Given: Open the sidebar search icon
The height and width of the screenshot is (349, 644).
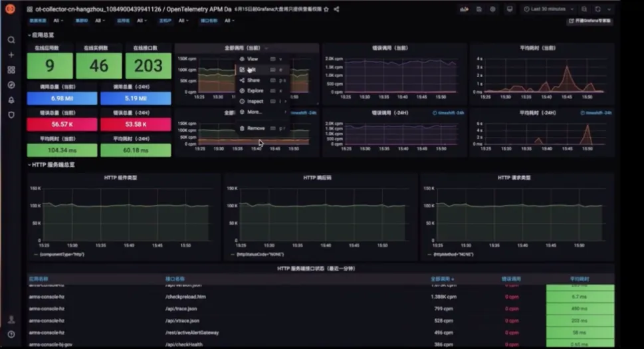Looking at the screenshot, I should 11,40.
